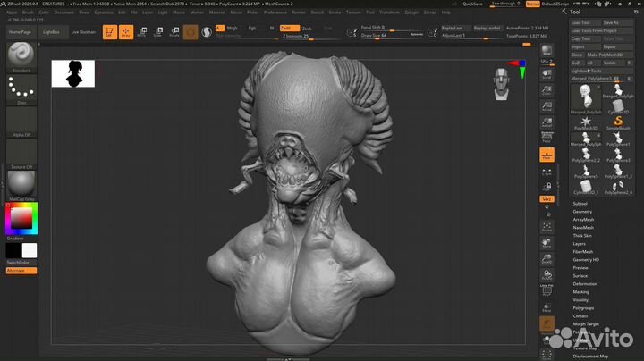
Task: Select the Move transform icon
Action: 142,31
